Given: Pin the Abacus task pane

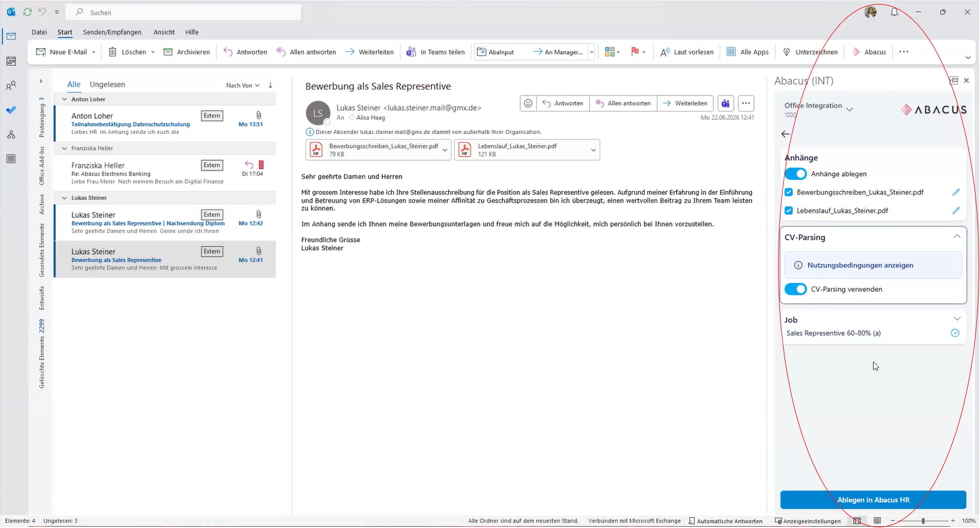Looking at the screenshot, I should click(x=954, y=81).
